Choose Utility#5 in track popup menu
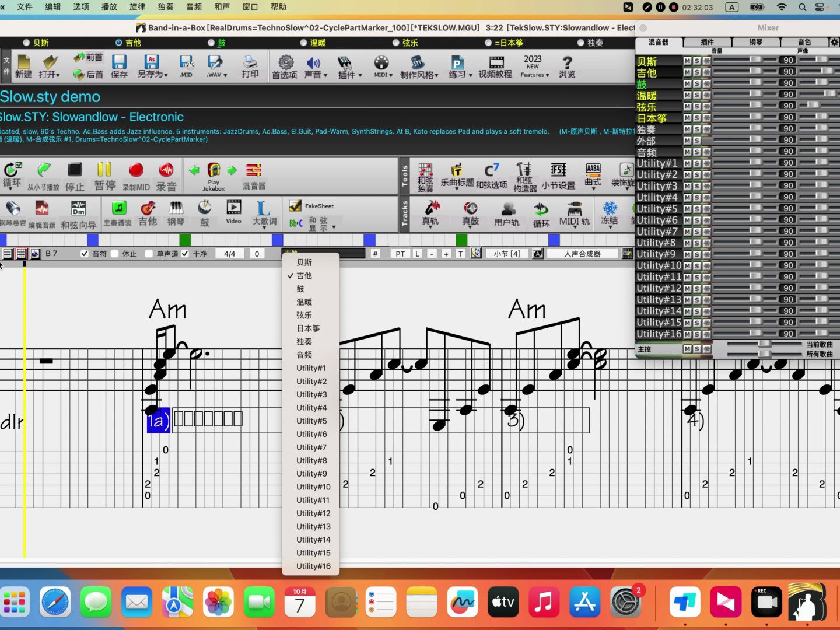840x630 pixels. pos(310,421)
